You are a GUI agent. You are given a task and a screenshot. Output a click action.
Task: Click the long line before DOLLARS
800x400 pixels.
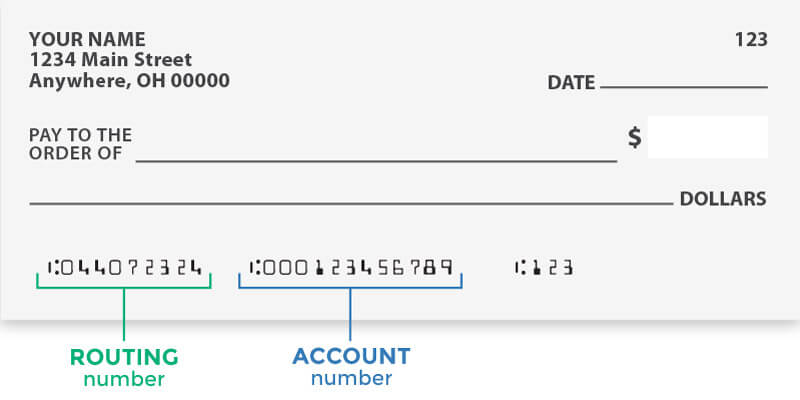[x=352, y=204]
